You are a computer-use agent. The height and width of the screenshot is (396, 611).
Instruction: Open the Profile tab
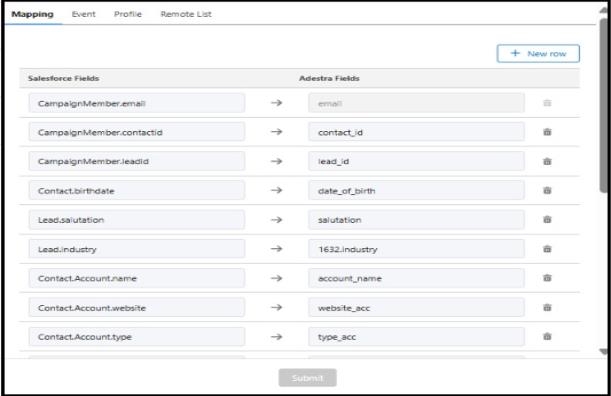click(x=128, y=14)
